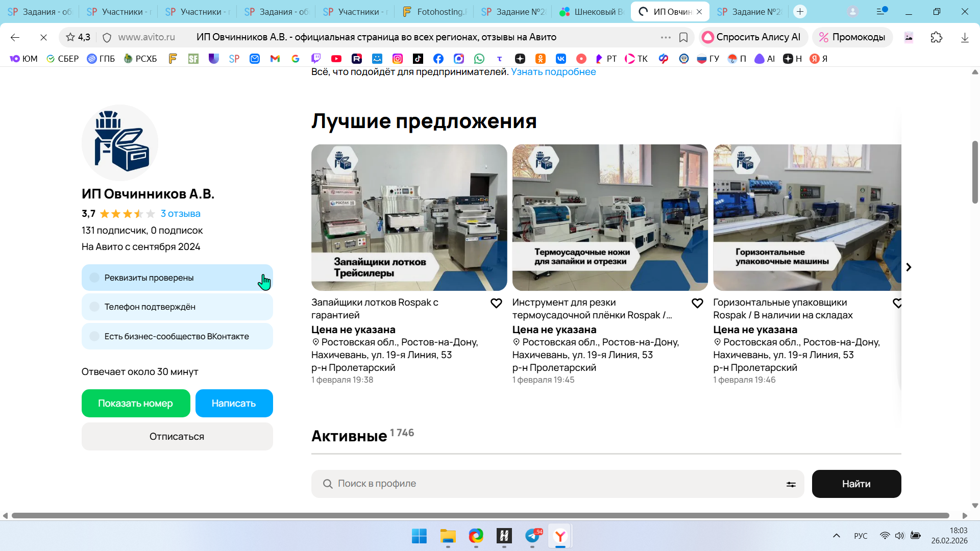Favorite the Горизонтальные упаковщики listing
980x551 pixels.
[x=897, y=303]
